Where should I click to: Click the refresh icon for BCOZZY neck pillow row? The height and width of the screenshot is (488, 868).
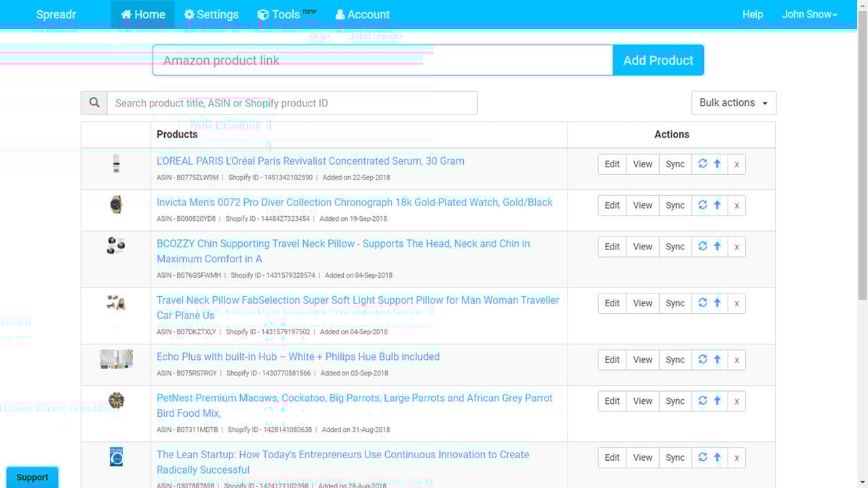pos(703,247)
